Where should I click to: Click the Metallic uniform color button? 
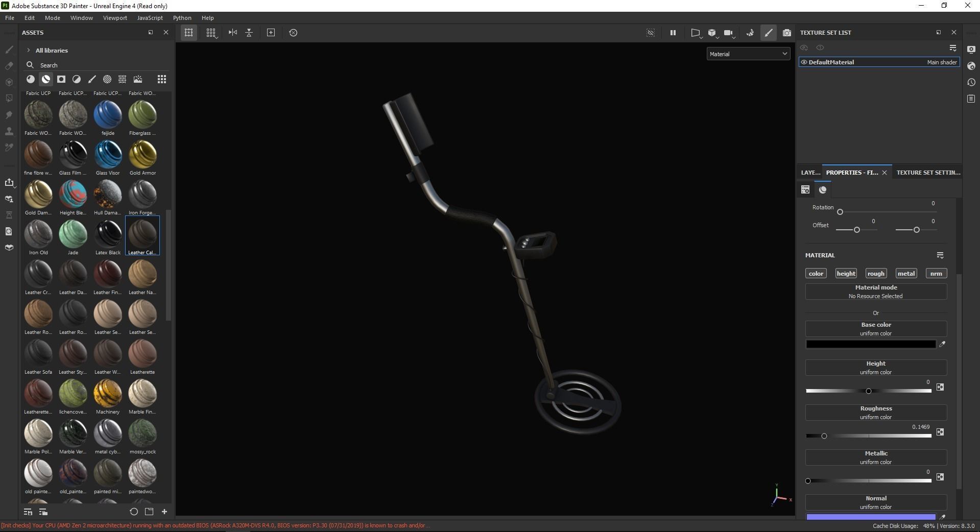click(876, 457)
